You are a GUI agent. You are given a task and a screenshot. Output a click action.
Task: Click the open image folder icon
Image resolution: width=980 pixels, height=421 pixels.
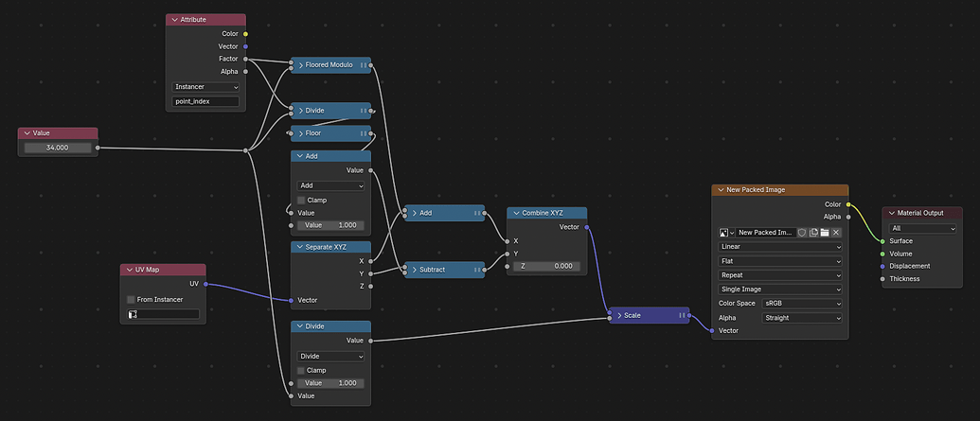tap(825, 233)
